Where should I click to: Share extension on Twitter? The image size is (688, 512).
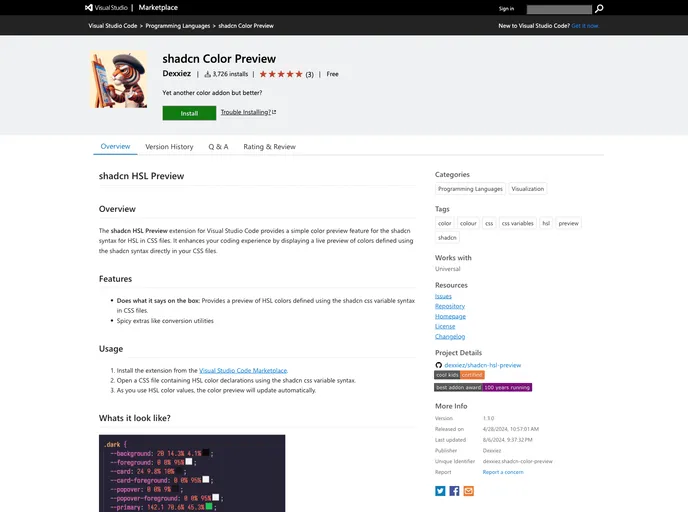440,491
